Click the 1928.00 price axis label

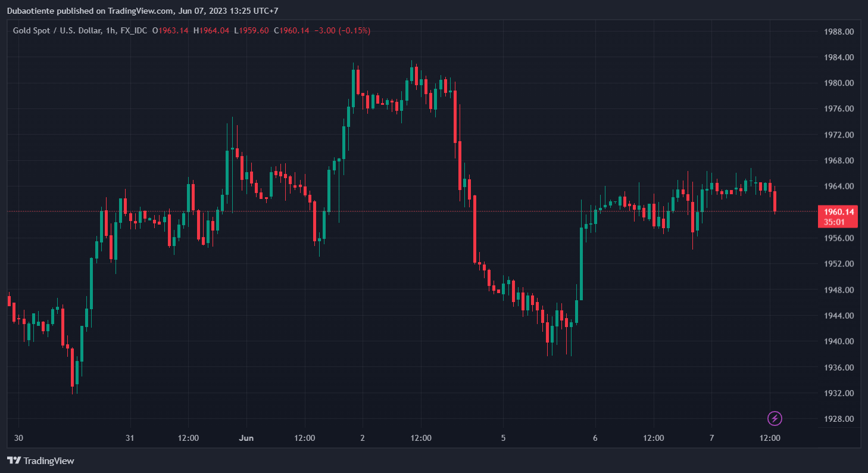click(x=838, y=419)
